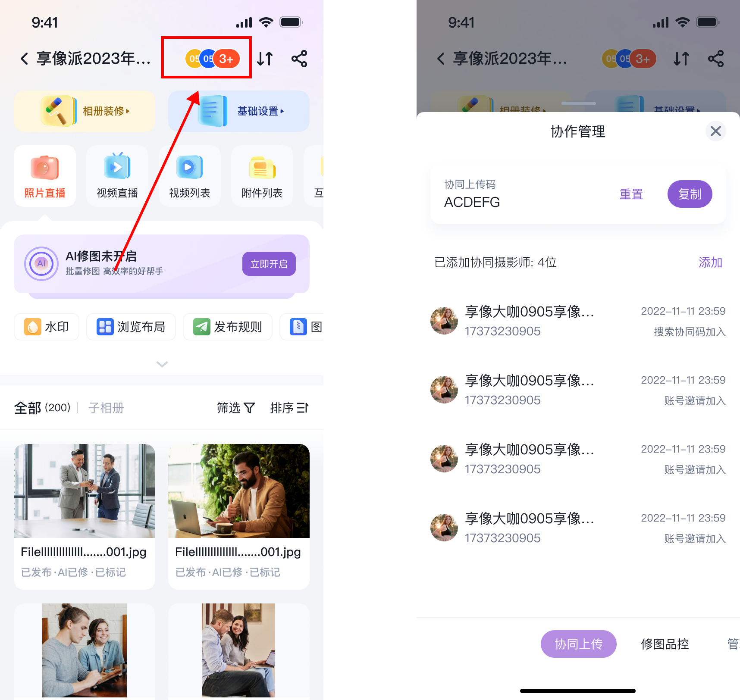740x700 pixels.
Task: Open the 水印 watermark settings icon
Action: (46, 327)
